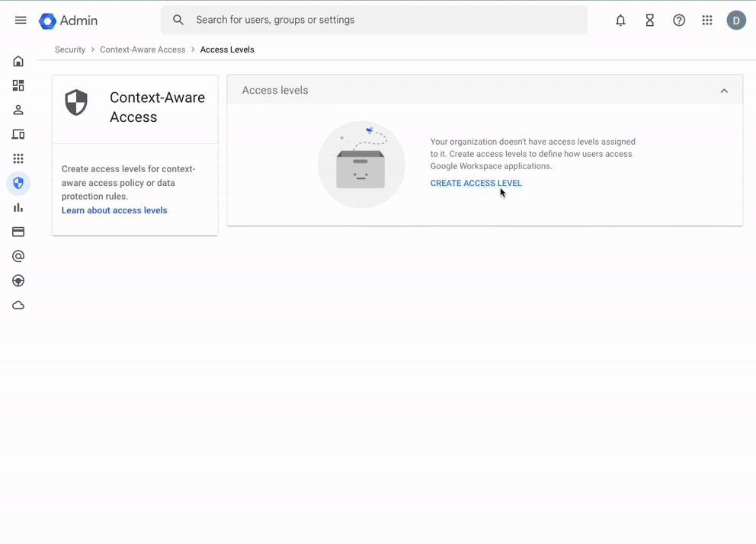756x544 pixels.
Task: Open the help question mark icon
Action: (678, 21)
